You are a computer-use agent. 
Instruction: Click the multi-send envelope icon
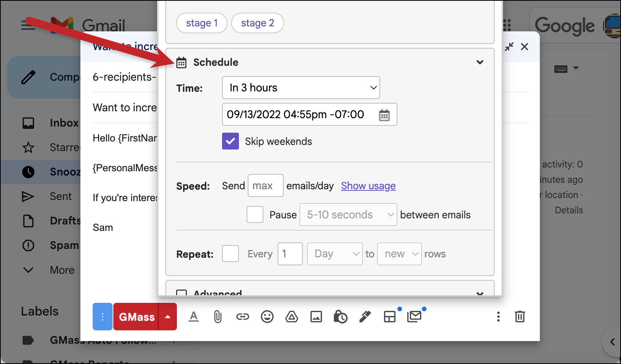point(414,317)
